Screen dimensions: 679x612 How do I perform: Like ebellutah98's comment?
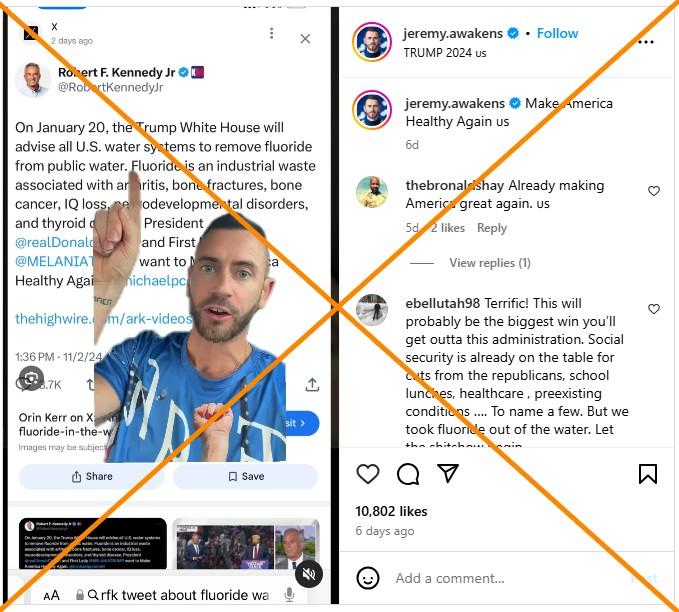[653, 309]
